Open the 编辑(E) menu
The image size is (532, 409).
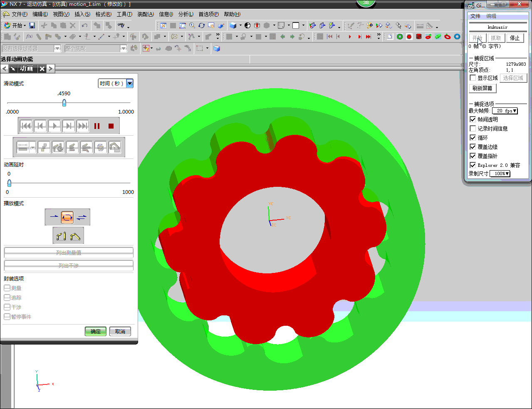(x=40, y=14)
